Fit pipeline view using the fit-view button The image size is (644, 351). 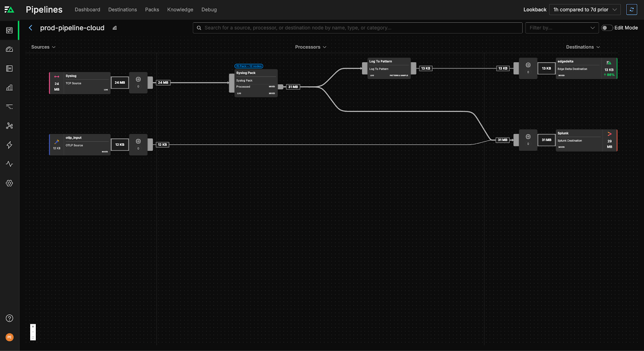pyautogui.click(x=33, y=338)
